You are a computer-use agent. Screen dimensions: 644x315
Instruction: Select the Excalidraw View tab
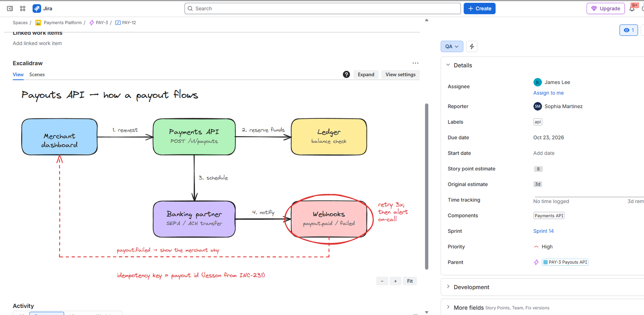[18, 75]
